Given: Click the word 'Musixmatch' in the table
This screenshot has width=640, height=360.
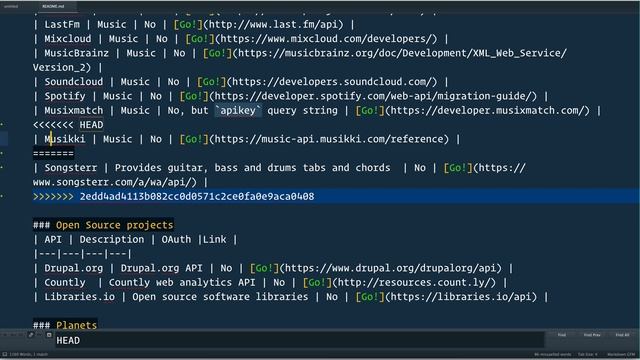Looking at the screenshot, I should 74,110.
